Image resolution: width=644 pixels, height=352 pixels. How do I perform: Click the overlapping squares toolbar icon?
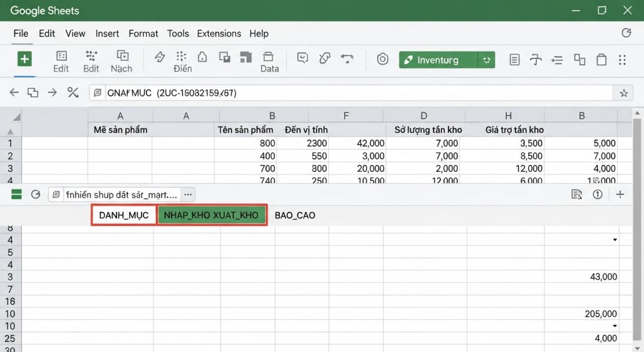(x=579, y=60)
